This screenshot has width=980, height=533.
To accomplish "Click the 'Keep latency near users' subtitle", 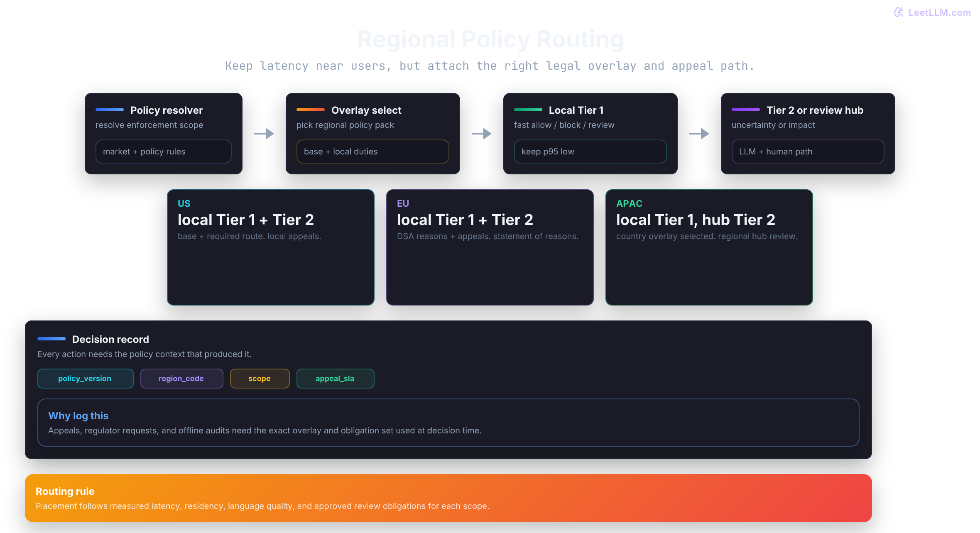I will [490, 66].
